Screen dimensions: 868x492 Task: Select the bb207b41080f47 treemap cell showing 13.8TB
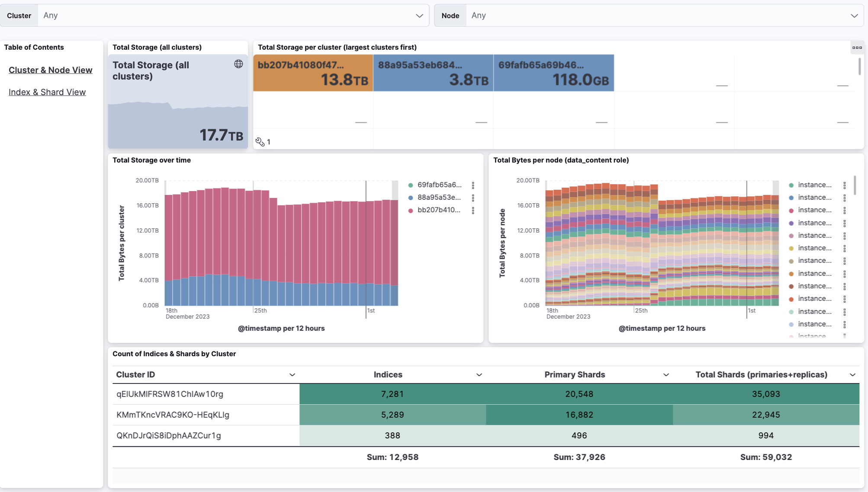tap(313, 73)
